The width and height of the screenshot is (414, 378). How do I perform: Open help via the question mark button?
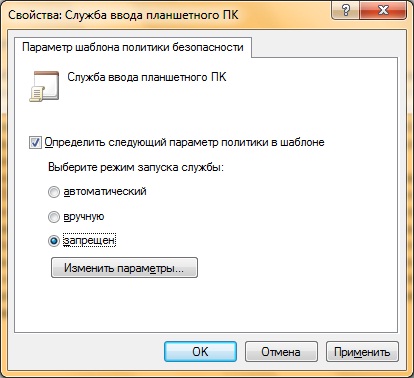(x=345, y=10)
